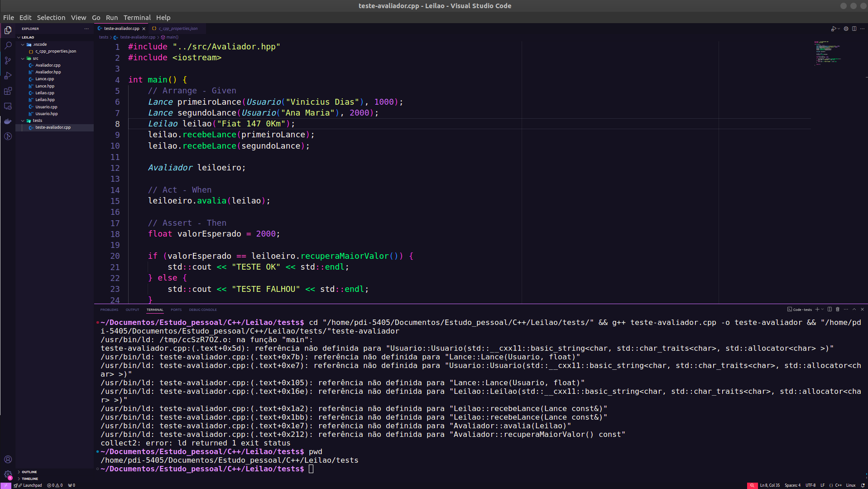This screenshot has height=489, width=868.
Task: Open the Manage gear icon
Action: 8,474
